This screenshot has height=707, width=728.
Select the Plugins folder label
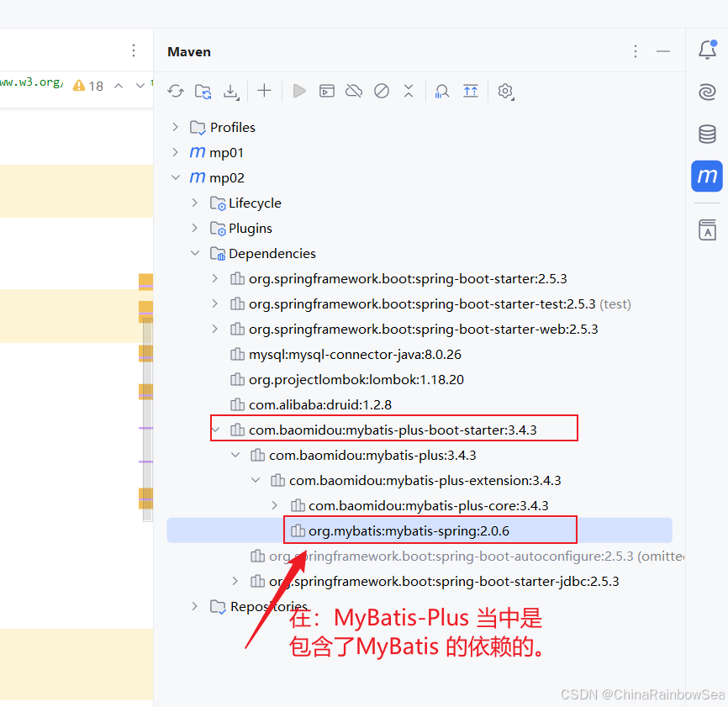[x=251, y=228]
